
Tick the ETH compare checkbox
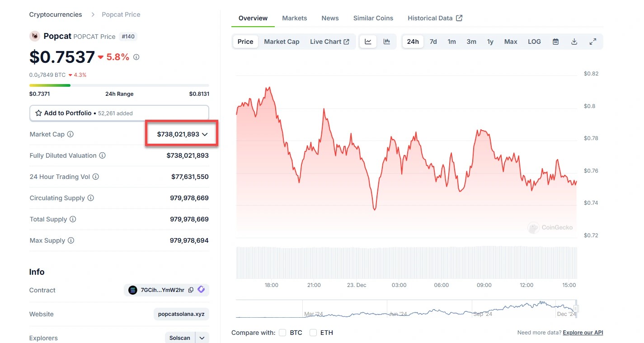313,333
